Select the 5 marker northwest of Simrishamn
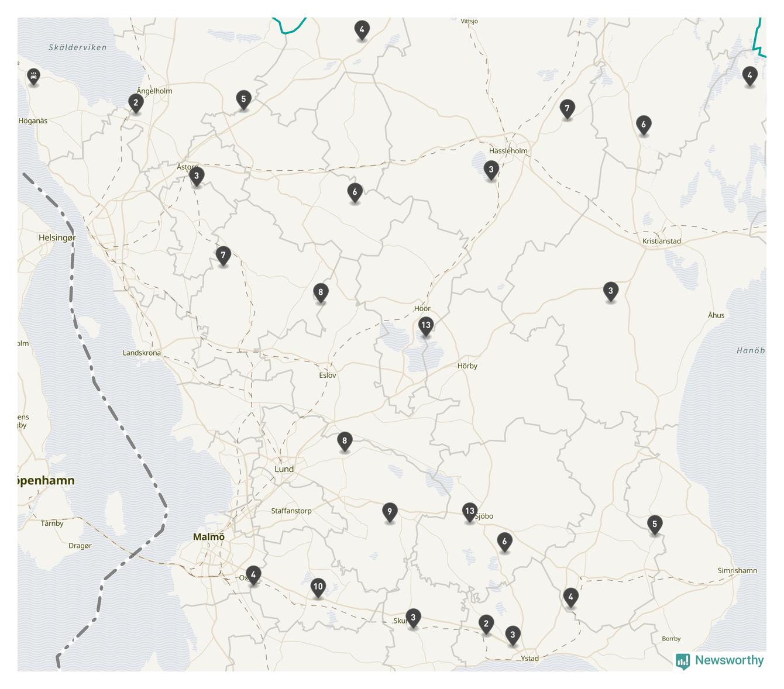Screen dimensions: 784x689 [x=655, y=525]
